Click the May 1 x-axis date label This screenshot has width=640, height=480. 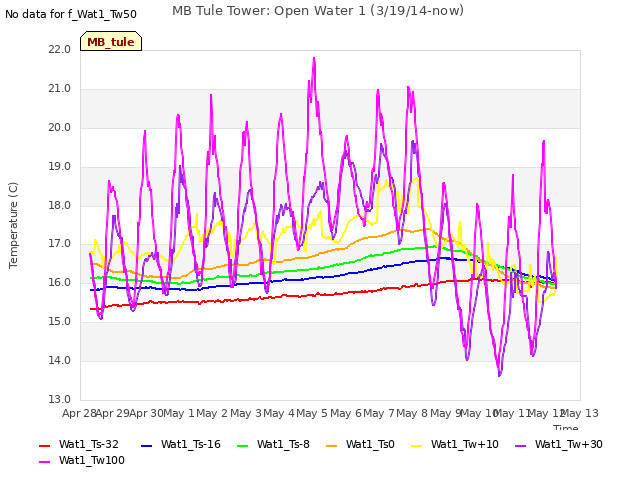click(179, 413)
